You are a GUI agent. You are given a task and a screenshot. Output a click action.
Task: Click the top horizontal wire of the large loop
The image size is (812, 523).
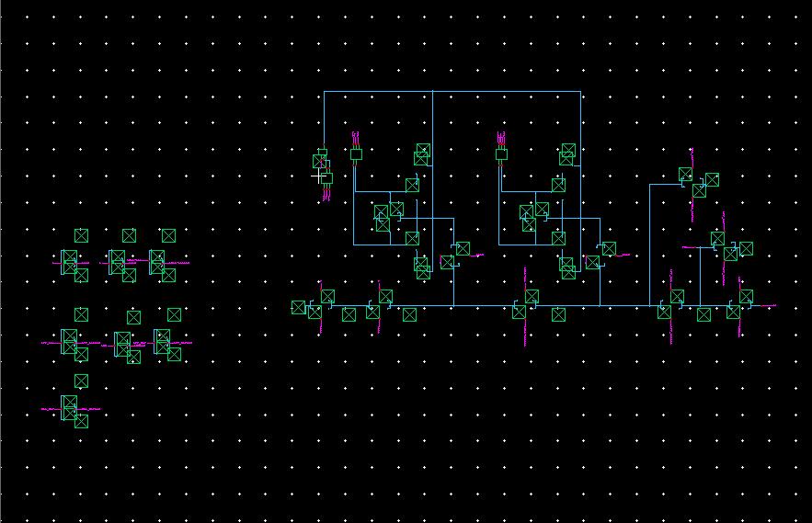pos(452,92)
